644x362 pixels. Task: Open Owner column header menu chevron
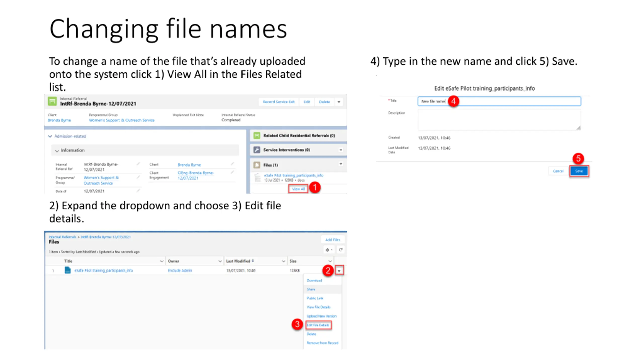(220, 261)
